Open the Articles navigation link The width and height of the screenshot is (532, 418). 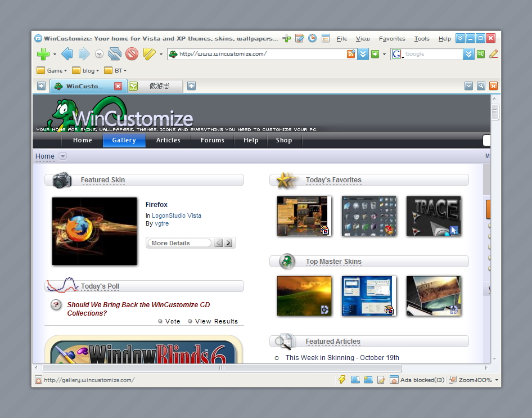168,141
